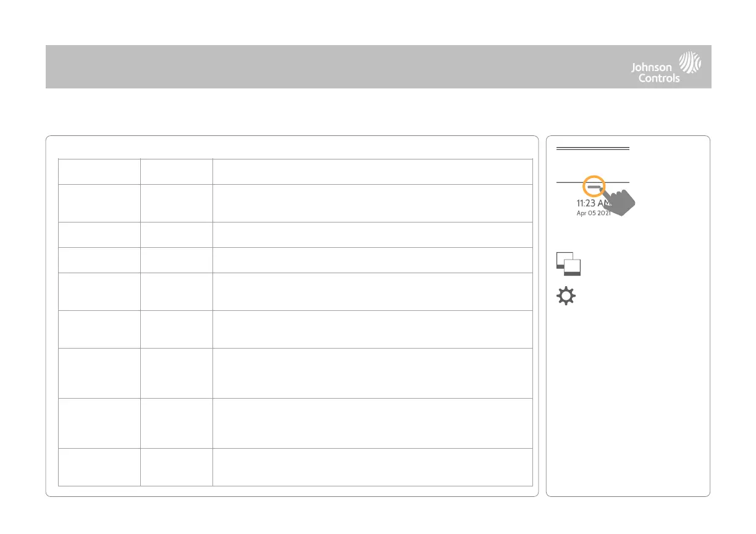Click the wide cell of the fourth table row
The height and width of the screenshot is (534, 756).
click(x=372, y=260)
